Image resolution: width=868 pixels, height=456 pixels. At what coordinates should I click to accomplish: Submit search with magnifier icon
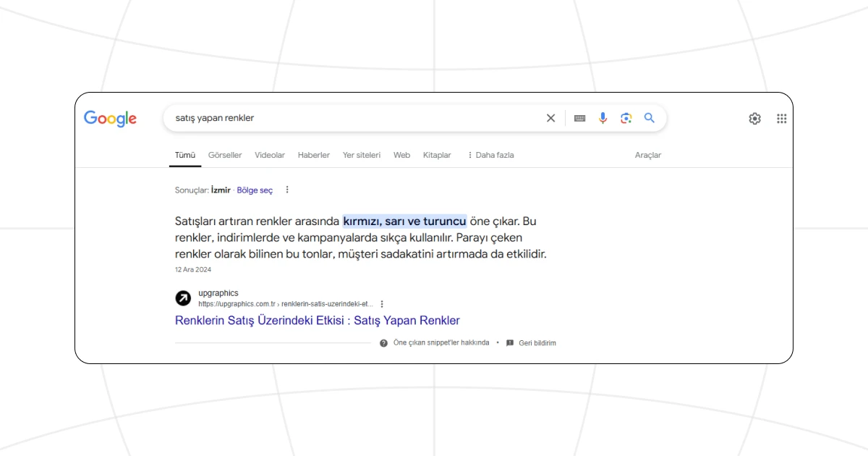(649, 118)
